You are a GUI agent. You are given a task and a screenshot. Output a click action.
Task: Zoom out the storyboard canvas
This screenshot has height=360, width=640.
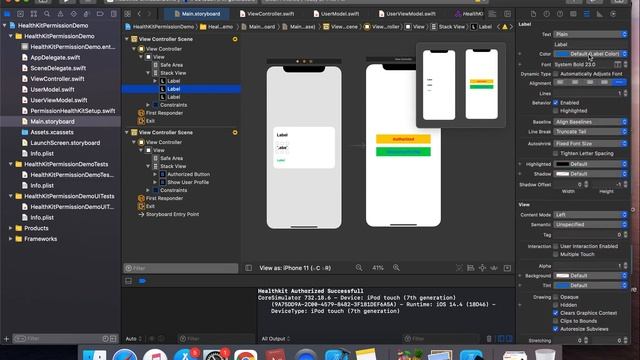359,268
